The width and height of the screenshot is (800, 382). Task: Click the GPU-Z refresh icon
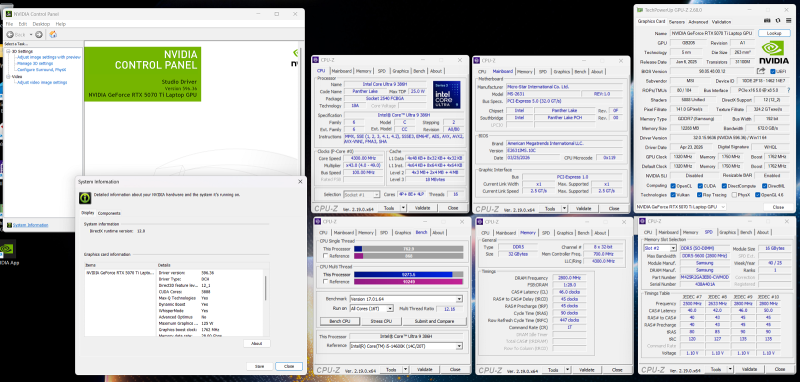(778, 21)
